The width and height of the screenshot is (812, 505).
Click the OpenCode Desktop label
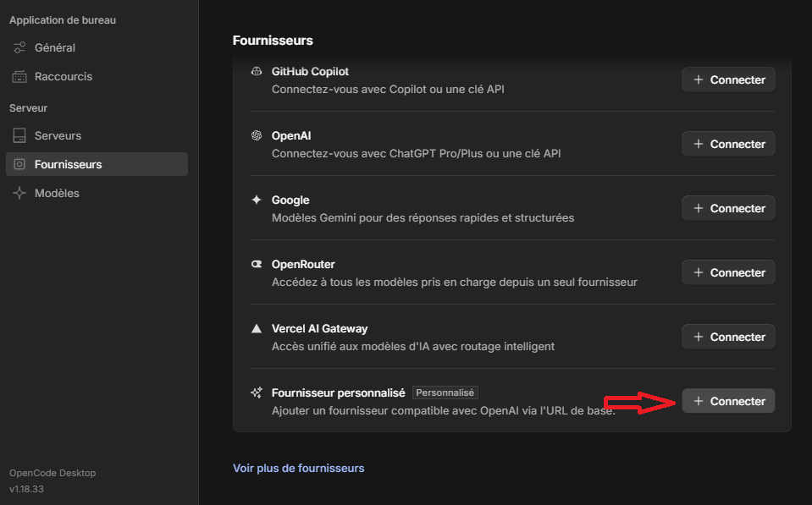52,473
